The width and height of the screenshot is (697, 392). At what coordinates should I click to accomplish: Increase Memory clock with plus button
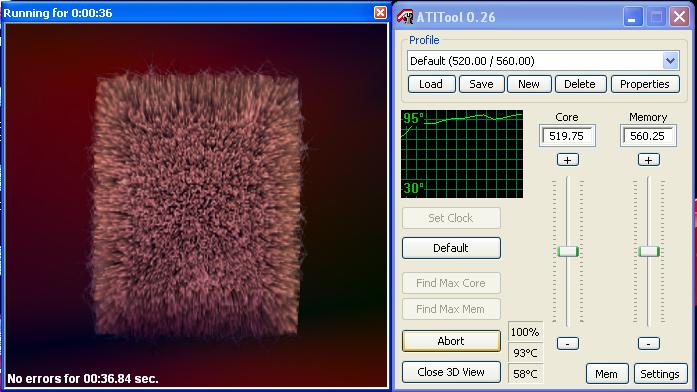click(x=649, y=160)
